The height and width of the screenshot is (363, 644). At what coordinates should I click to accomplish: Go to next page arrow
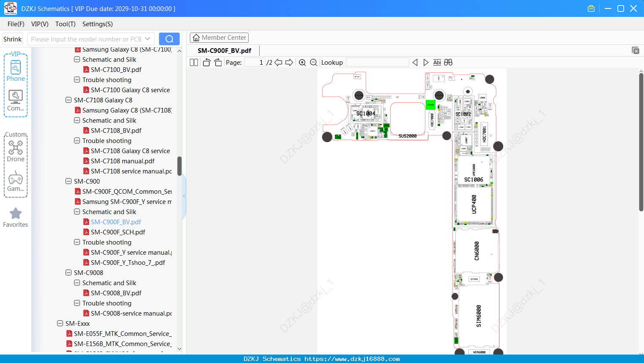(x=289, y=63)
